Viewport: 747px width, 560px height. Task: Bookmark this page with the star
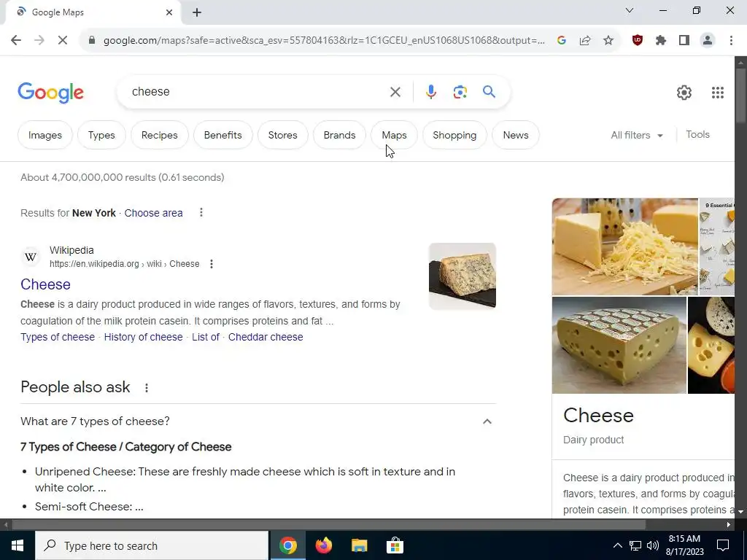[x=608, y=41]
